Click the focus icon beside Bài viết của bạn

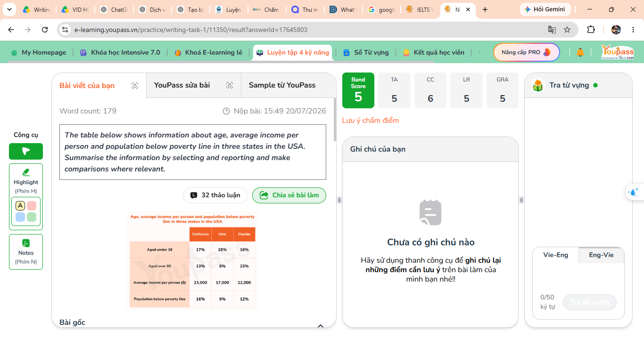tap(135, 86)
